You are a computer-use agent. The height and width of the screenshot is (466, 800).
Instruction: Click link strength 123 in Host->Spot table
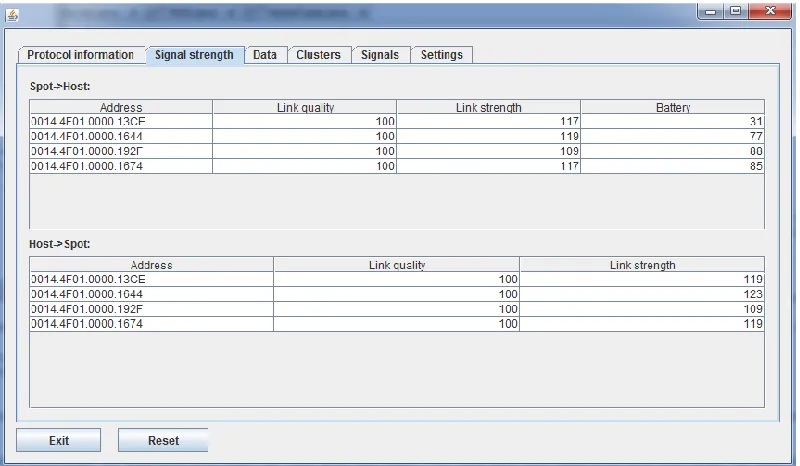coord(642,294)
